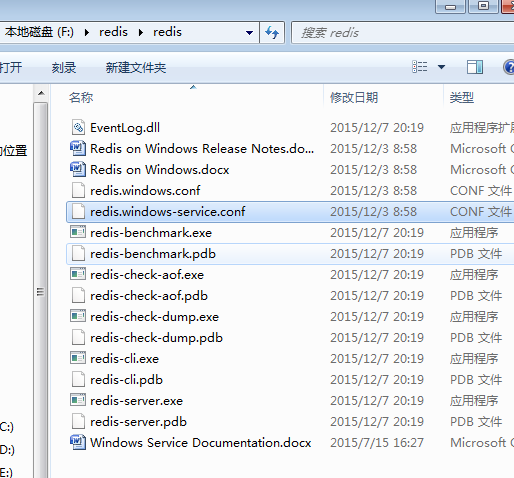Viewport: 514px width, 478px height.
Task: Select the file name redis-check-dump.pdb
Action: [x=156, y=338]
